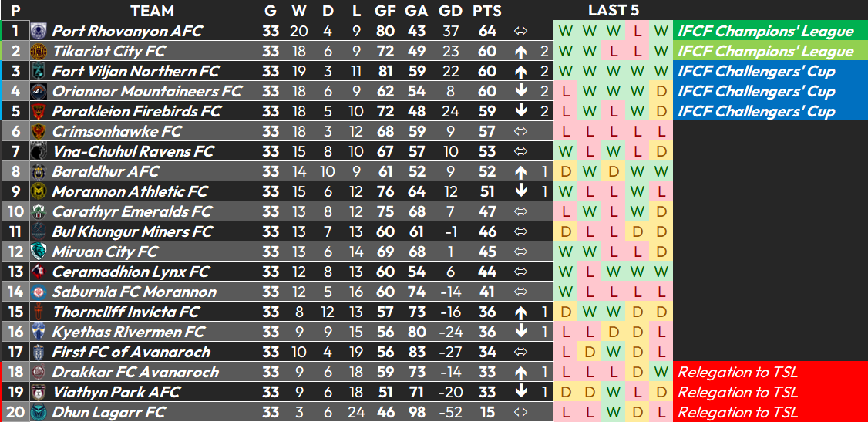Click the blue Challengers' Cup label for Oriannor
Viewport: 868px width, 422px height.
(756, 91)
